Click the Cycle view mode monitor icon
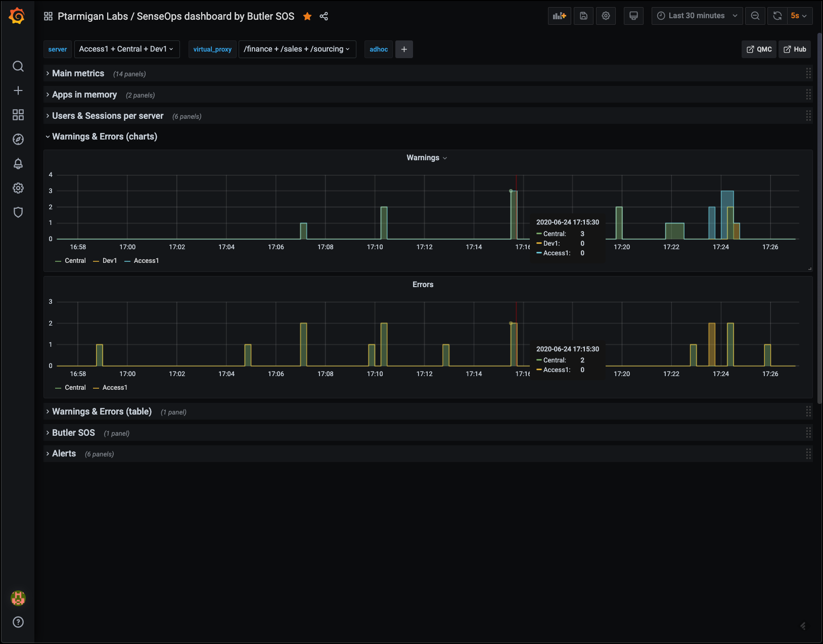Viewport: 823px width, 644px height. pos(633,16)
